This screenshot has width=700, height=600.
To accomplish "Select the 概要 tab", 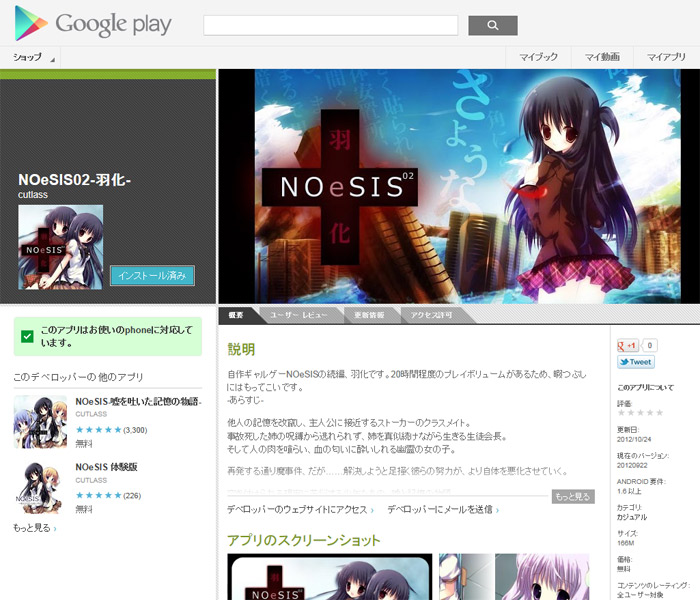I will [236, 315].
